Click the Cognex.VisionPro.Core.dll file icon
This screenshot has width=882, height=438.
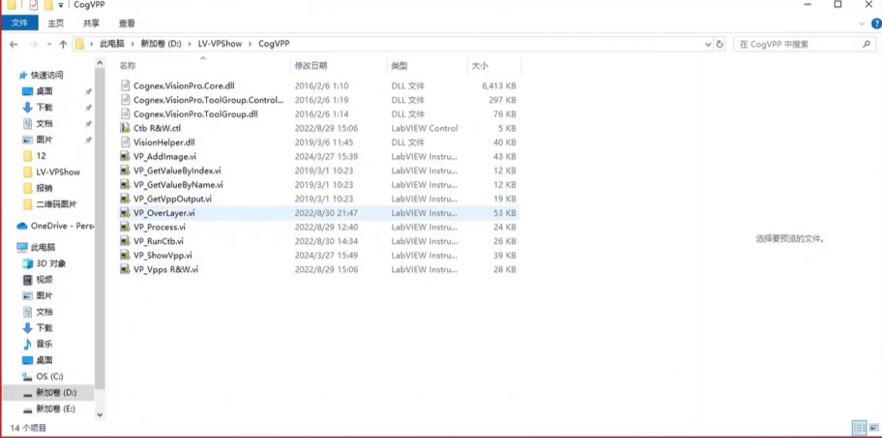click(125, 86)
